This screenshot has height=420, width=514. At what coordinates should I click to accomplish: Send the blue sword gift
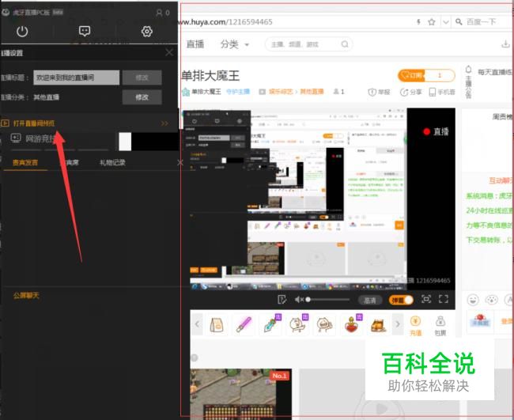pos(272,324)
